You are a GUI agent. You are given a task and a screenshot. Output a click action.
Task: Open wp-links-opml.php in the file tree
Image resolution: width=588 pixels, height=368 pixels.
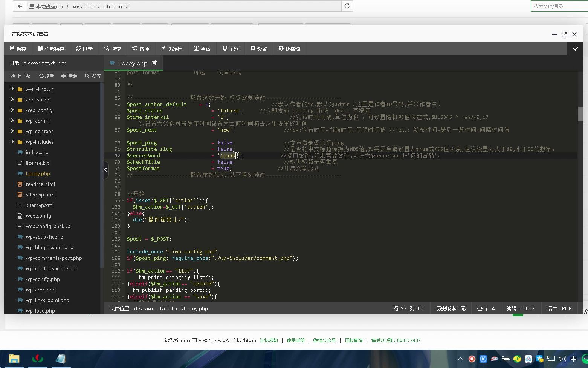pos(47,300)
